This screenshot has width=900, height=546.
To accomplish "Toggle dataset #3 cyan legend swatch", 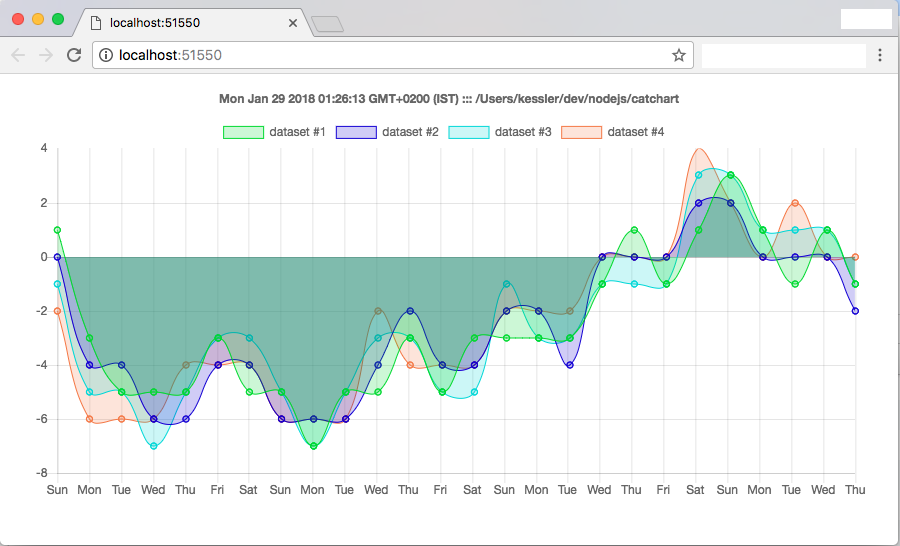I will [469, 132].
